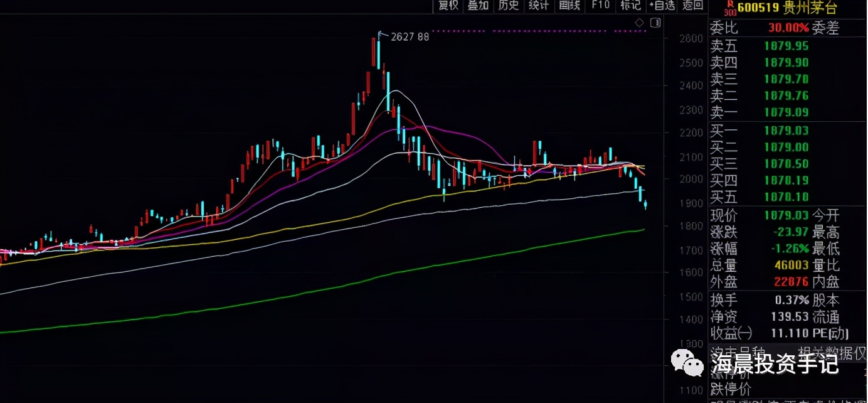Open the 画线 drawing tools
Screen dimensions: 868x403
click(x=569, y=6)
